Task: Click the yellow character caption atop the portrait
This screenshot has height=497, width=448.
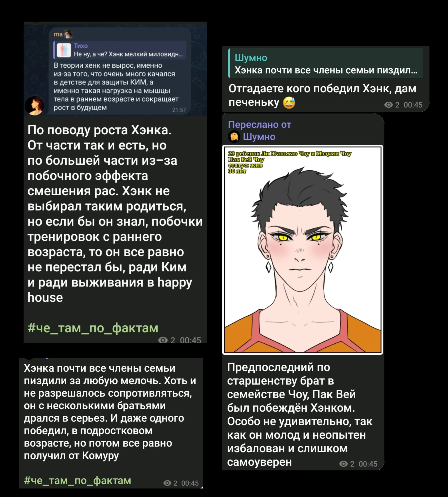Action: coord(290,162)
